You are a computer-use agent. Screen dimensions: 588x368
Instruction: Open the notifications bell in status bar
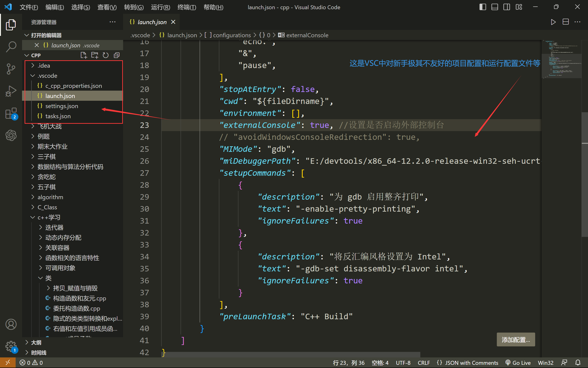(578, 363)
